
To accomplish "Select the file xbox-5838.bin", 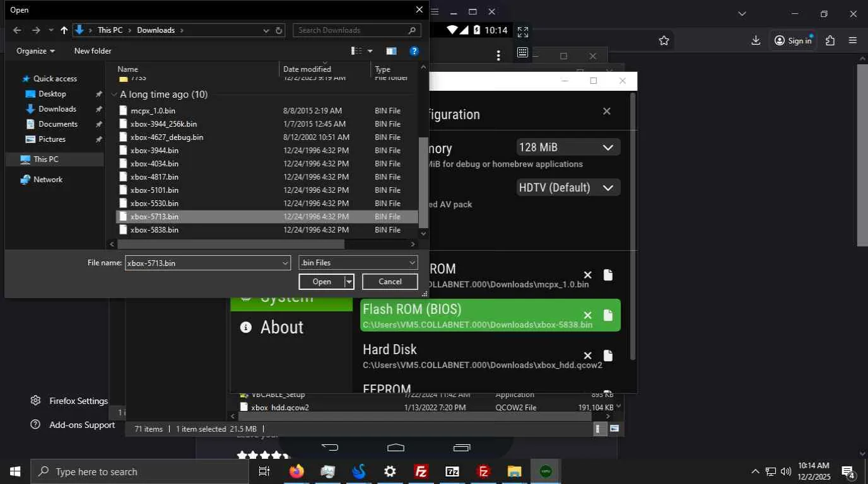I will (267, 230).
